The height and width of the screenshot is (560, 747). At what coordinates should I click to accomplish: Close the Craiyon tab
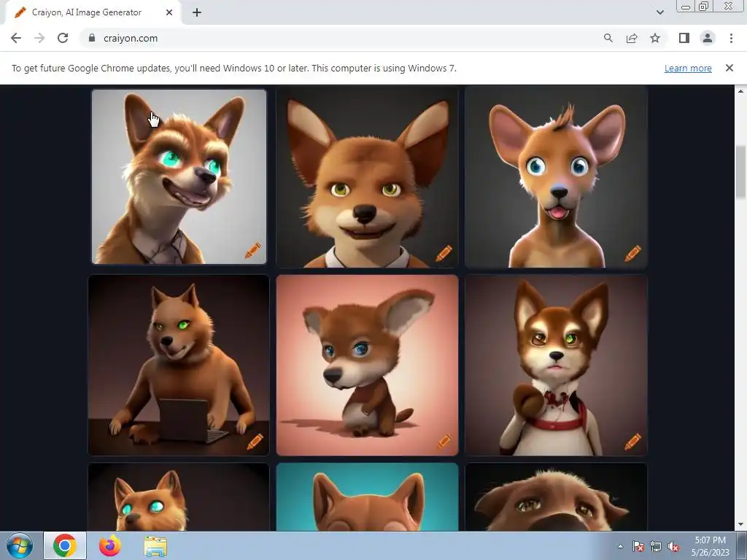point(169,12)
